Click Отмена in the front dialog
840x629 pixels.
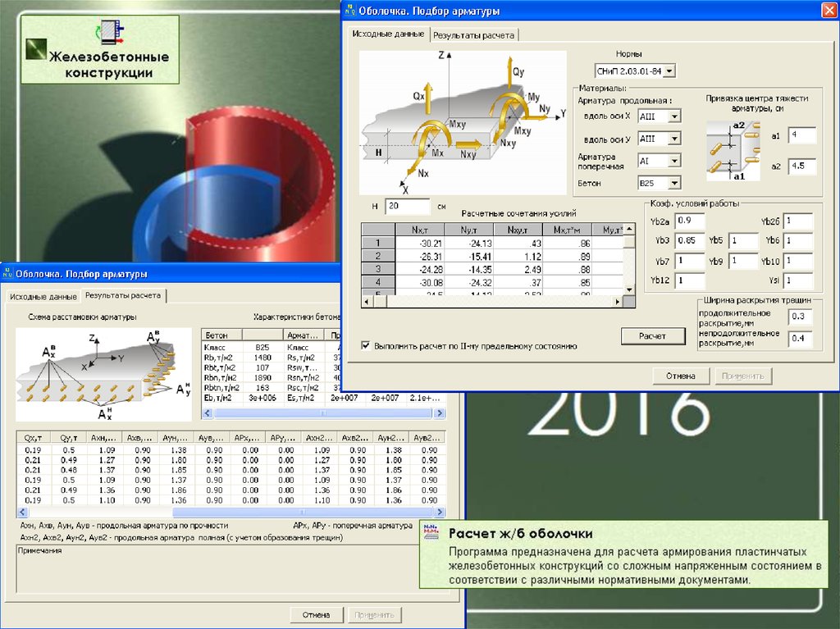(x=681, y=376)
